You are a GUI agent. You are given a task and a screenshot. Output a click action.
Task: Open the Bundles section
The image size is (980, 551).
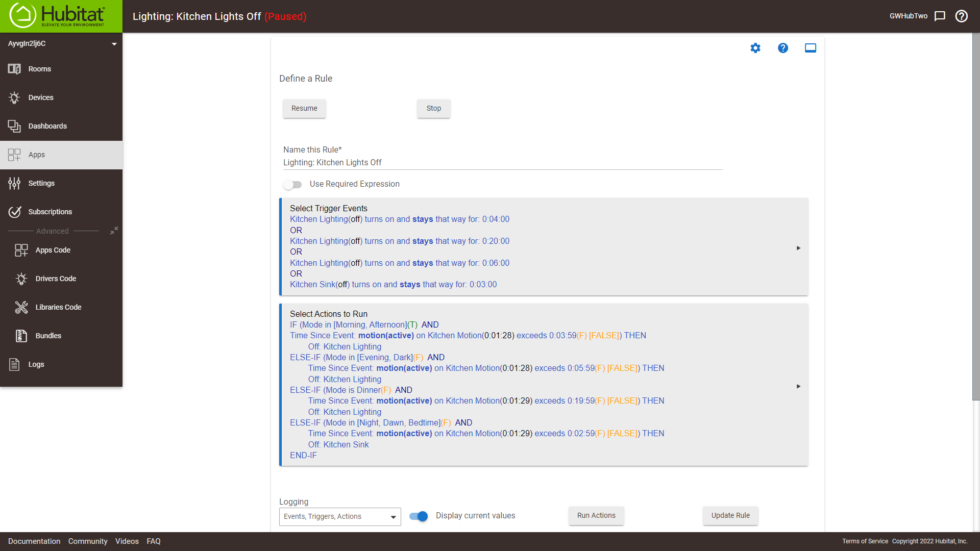pos(47,336)
